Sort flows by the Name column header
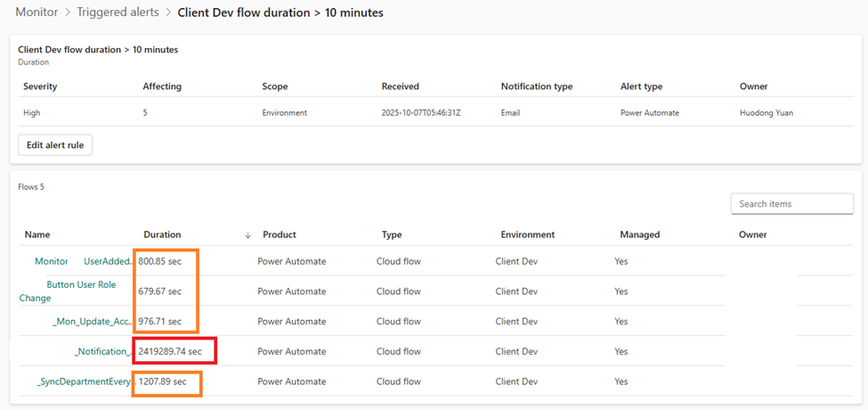Screen dimensions: 868x410 point(37,235)
